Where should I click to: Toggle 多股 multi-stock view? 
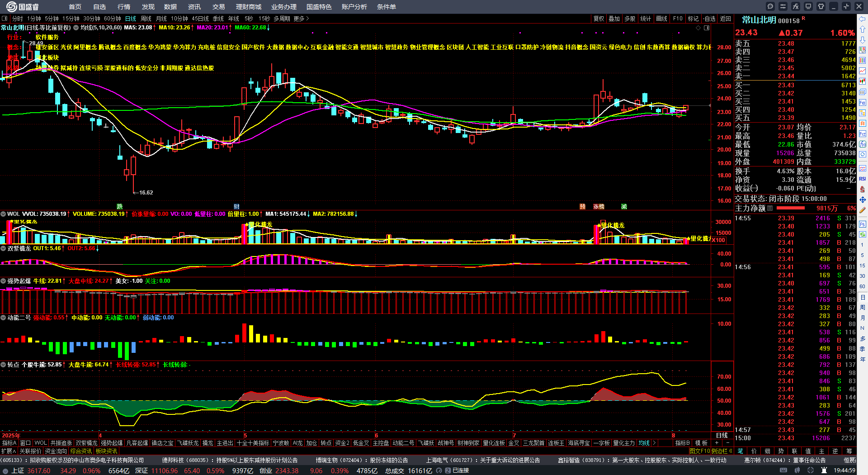[630, 19]
